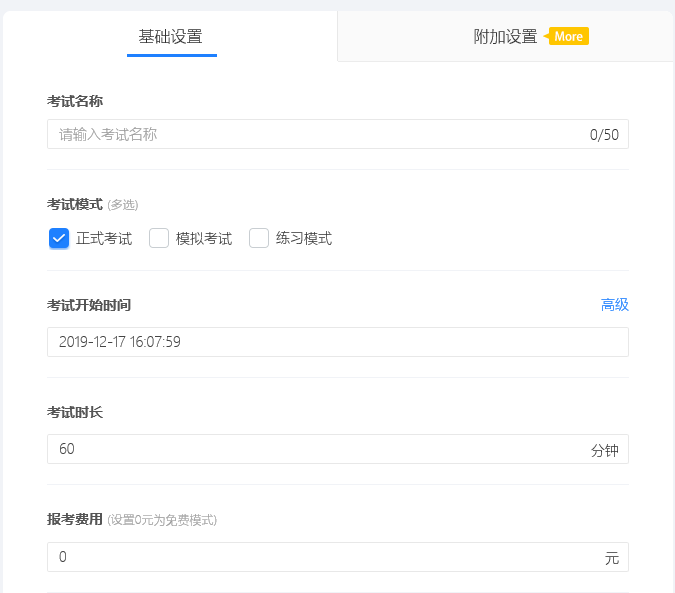The height and width of the screenshot is (593, 675).
Task: Click the 元 currency suffix
Action: (x=611, y=559)
